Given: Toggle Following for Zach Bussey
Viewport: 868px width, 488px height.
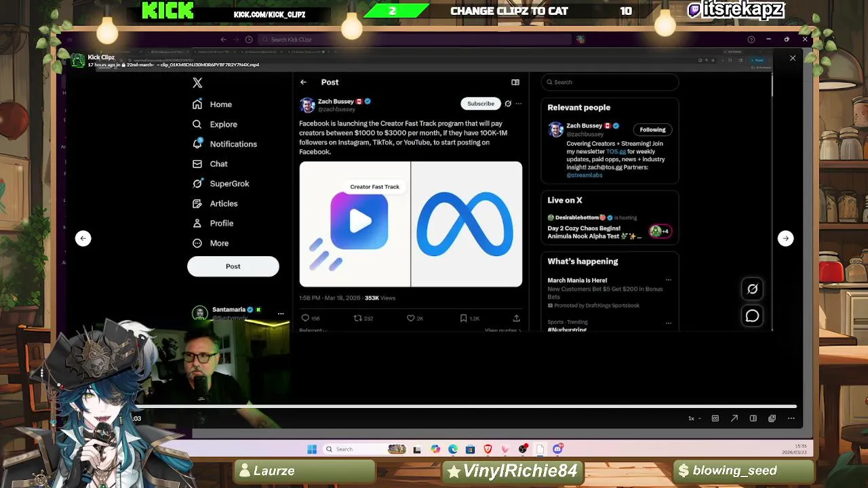Looking at the screenshot, I should tap(652, 129).
